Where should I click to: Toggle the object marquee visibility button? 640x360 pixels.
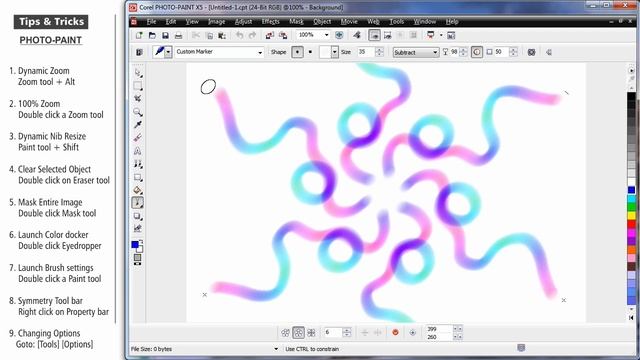click(387, 36)
